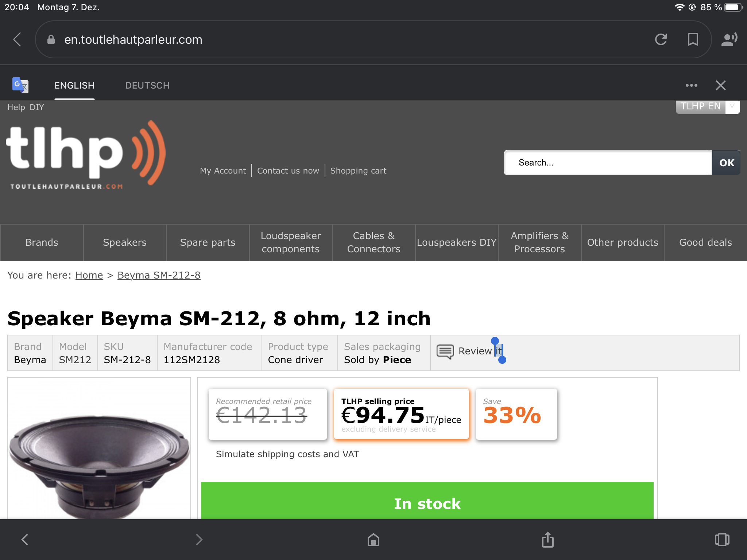This screenshot has height=560, width=747.
Task: Follow the Beyma SM-212-8 breadcrumb link
Action: 159,275
